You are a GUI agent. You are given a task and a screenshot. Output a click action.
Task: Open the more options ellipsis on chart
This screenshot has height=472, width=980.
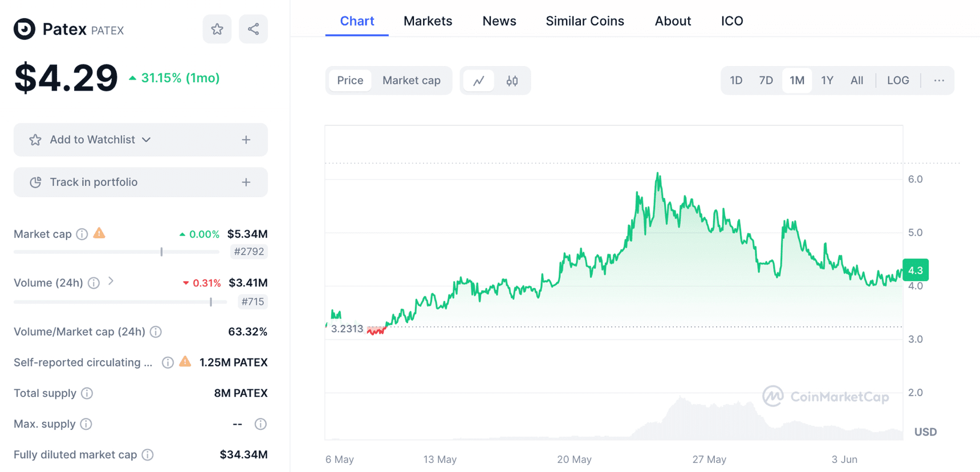pyautogui.click(x=939, y=80)
